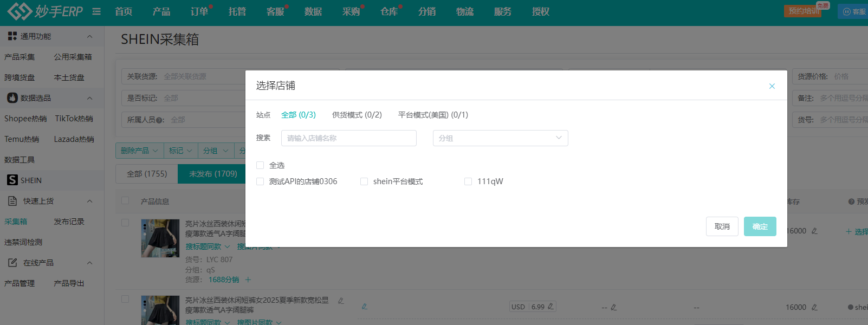Toggle the sidebar hamburger menu icon
Screen dimensions: 868x325
click(x=96, y=11)
